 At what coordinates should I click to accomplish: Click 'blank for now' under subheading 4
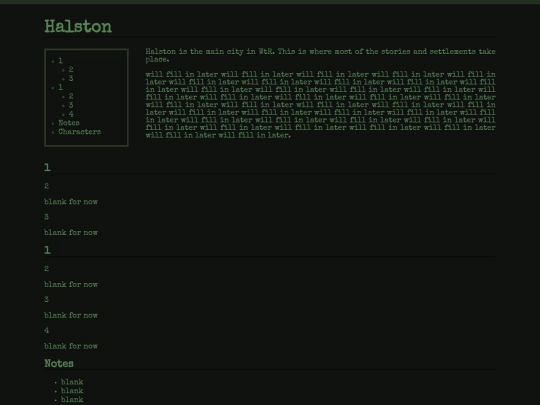(x=71, y=346)
